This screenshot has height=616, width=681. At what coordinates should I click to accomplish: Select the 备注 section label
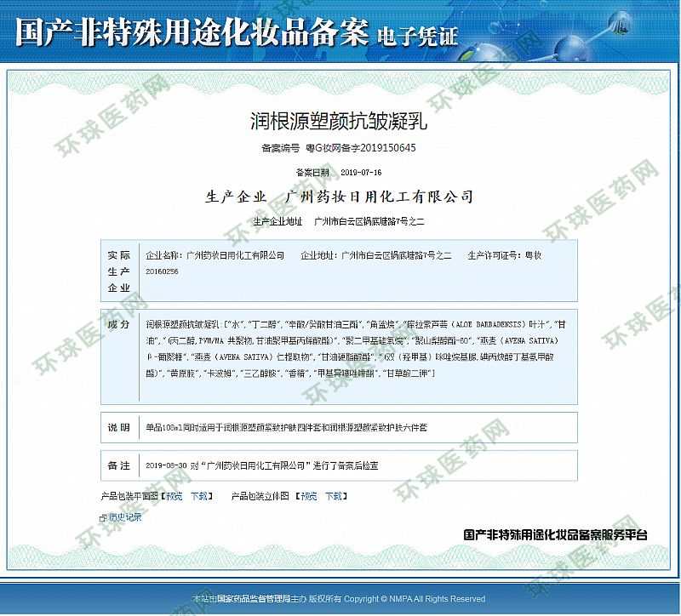coord(118,465)
